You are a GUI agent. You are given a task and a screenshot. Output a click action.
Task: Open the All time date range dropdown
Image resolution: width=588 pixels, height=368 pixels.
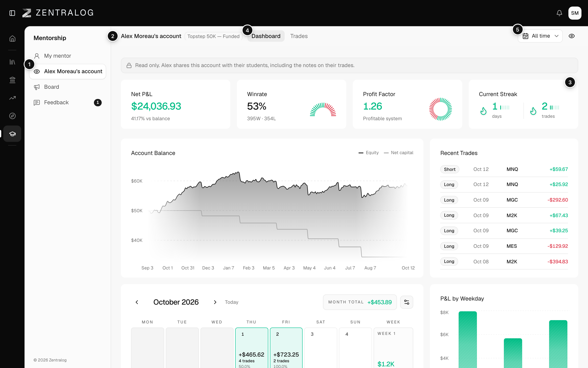540,36
